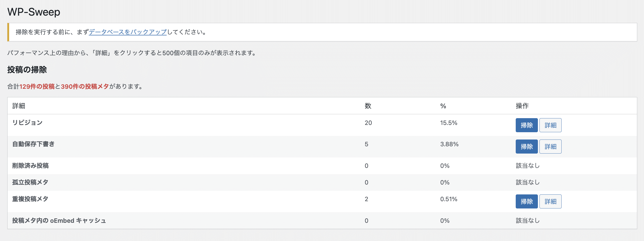The height and width of the screenshot is (241, 644).
Task: Select the 数 column header
Action: (368, 106)
